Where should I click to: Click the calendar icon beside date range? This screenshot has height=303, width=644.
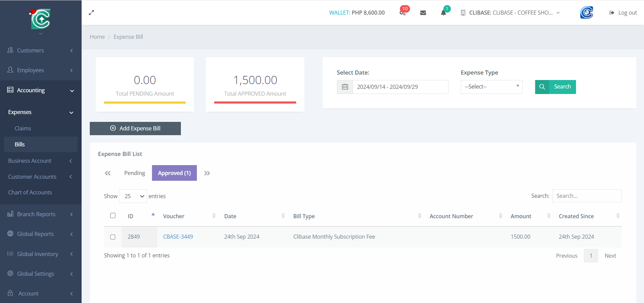coord(345,87)
